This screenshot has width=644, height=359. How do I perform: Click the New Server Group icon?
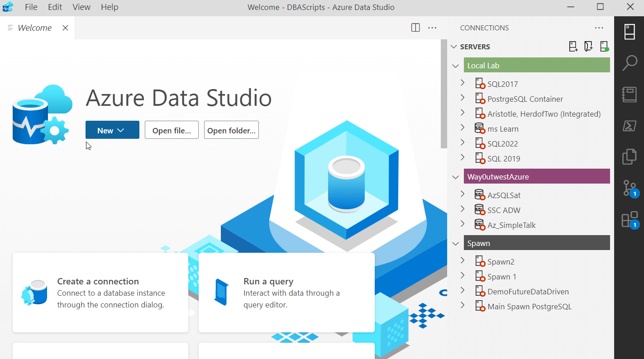(588, 47)
